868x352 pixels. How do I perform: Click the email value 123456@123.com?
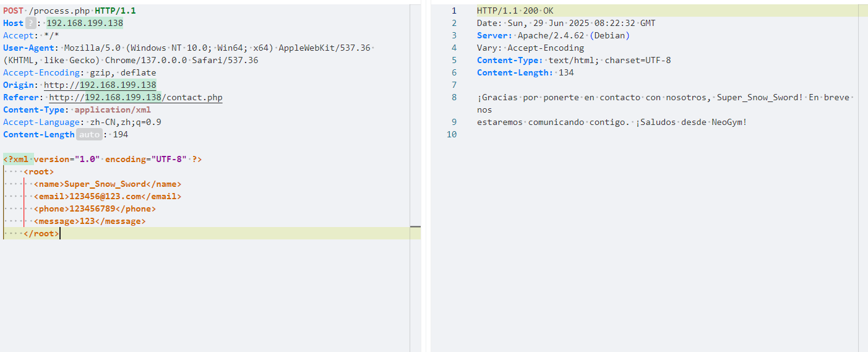(x=105, y=197)
